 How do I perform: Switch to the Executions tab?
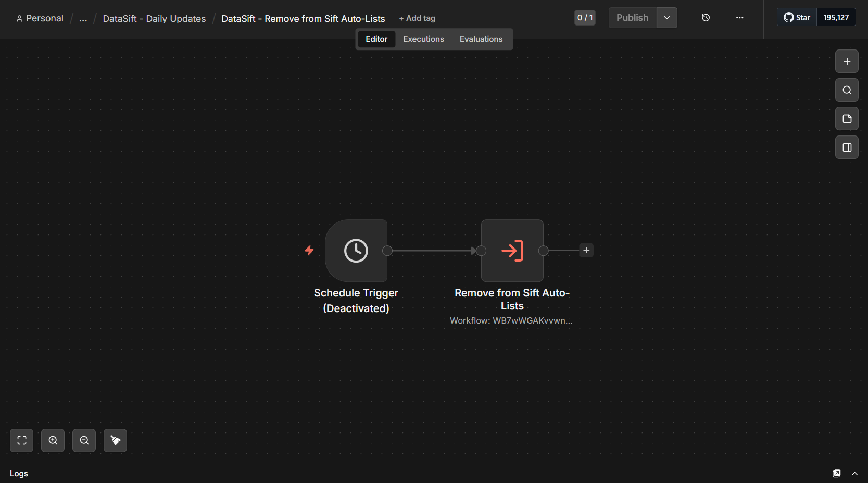coord(423,39)
